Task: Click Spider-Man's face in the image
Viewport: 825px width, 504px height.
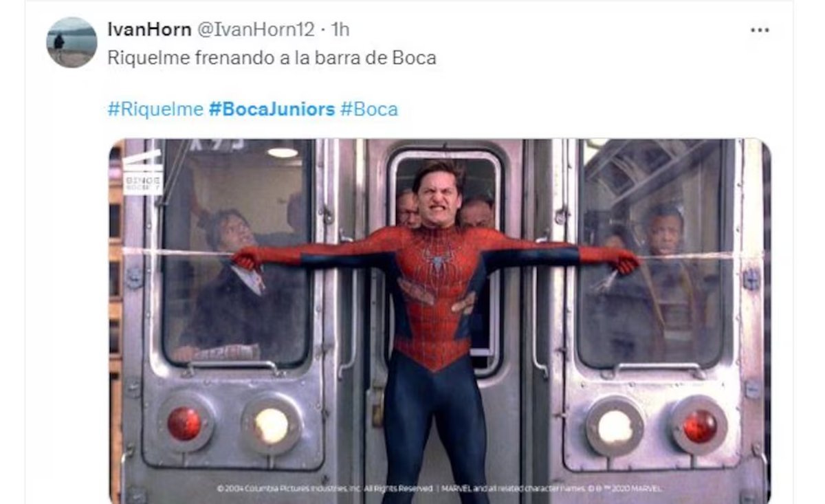Action: point(438,195)
